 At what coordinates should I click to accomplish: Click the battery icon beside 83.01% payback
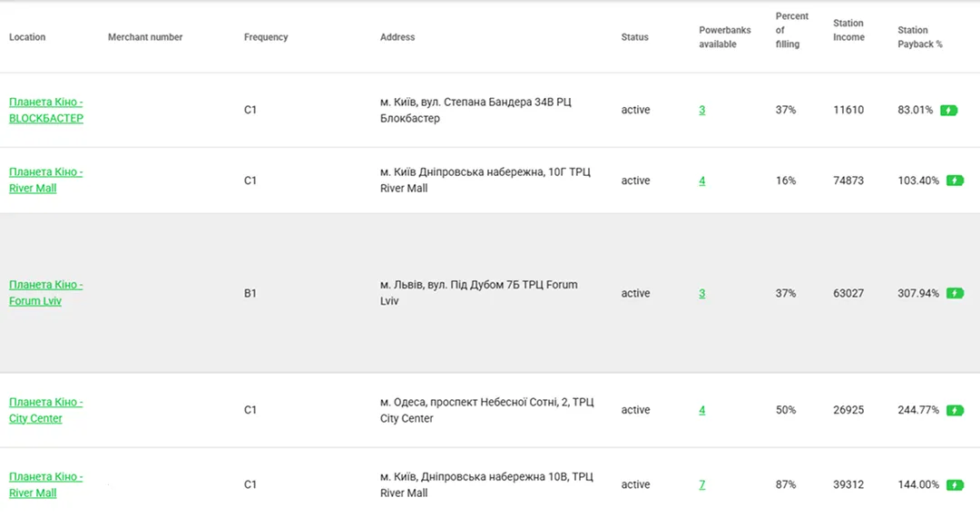pos(949,111)
